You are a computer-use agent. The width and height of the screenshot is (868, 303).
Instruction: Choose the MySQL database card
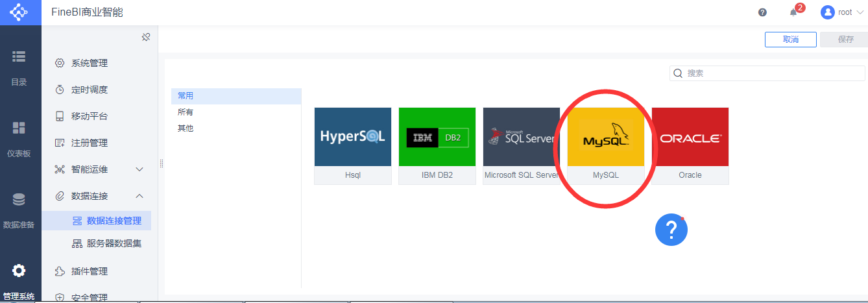[x=606, y=146]
